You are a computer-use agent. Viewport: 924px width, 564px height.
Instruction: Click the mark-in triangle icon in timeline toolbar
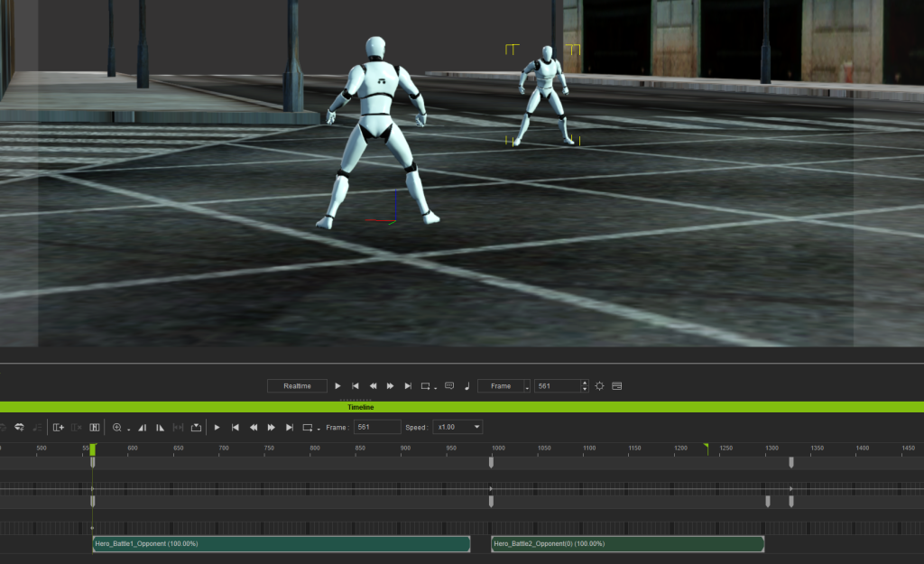(142, 427)
